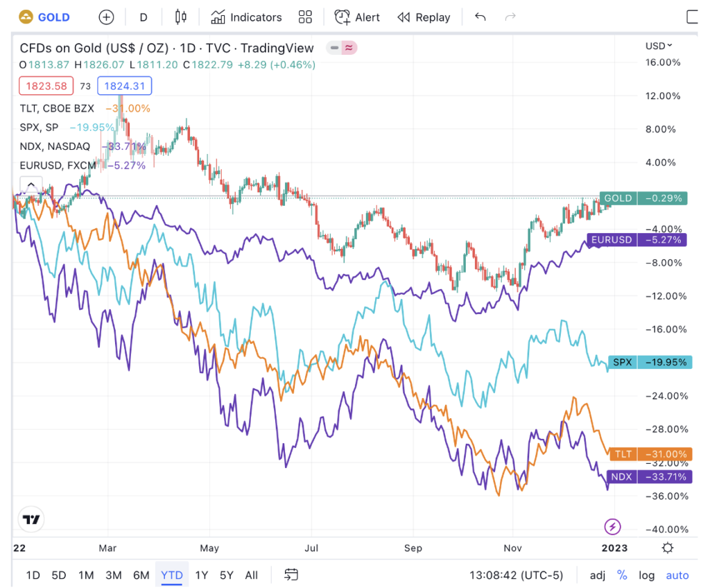Select the 1Y date range tab
This screenshot has height=588, width=710.
point(201,575)
